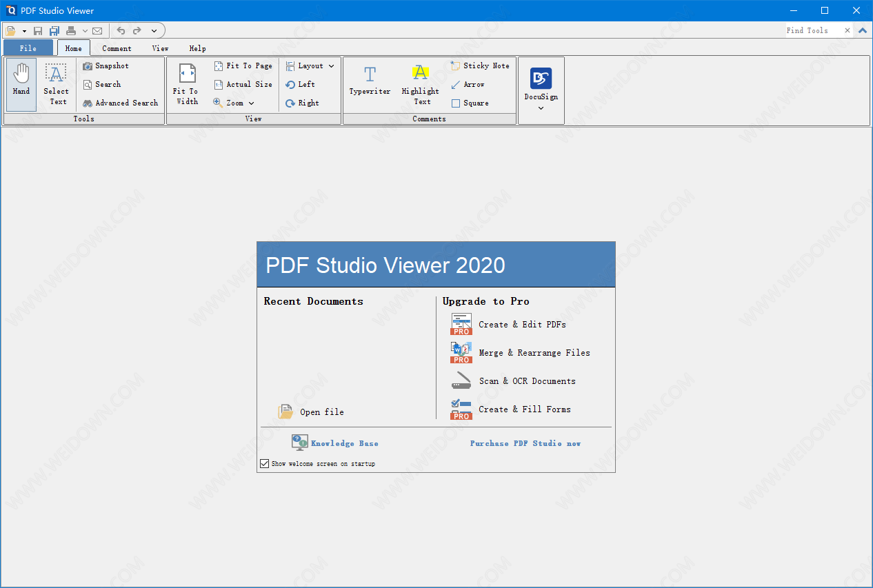Open the DocuSign dropdown
The height and width of the screenshot is (588, 873).
pos(541,90)
